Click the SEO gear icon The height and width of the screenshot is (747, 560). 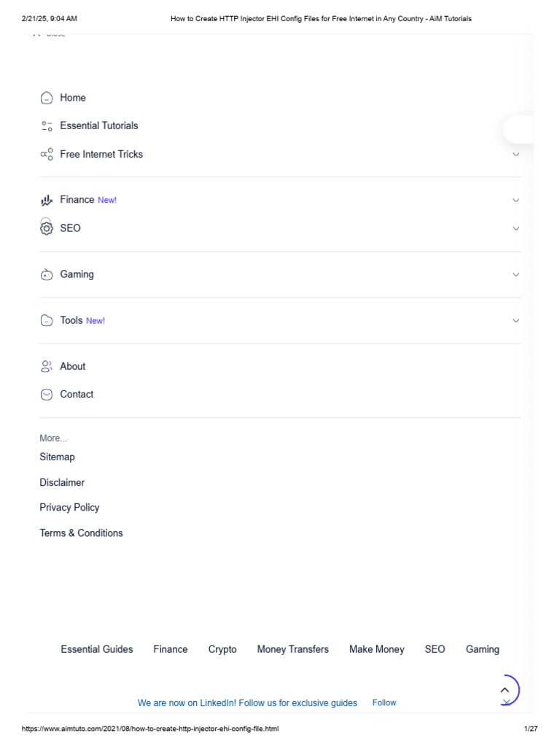click(47, 228)
